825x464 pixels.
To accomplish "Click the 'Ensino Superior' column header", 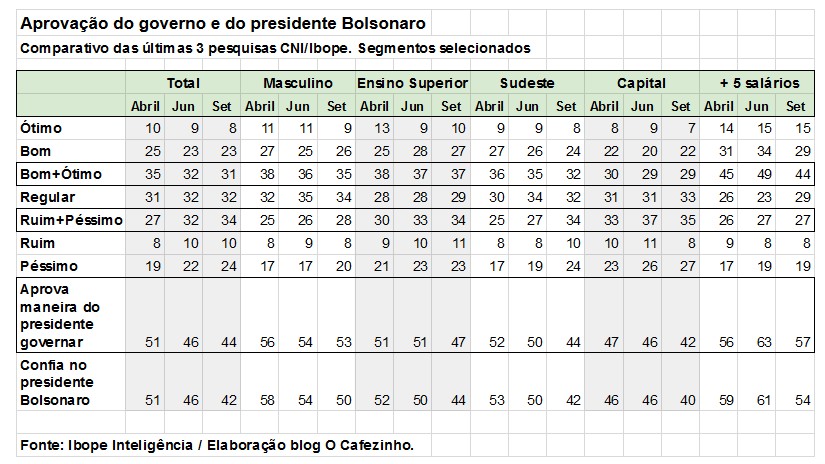I will (x=412, y=83).
